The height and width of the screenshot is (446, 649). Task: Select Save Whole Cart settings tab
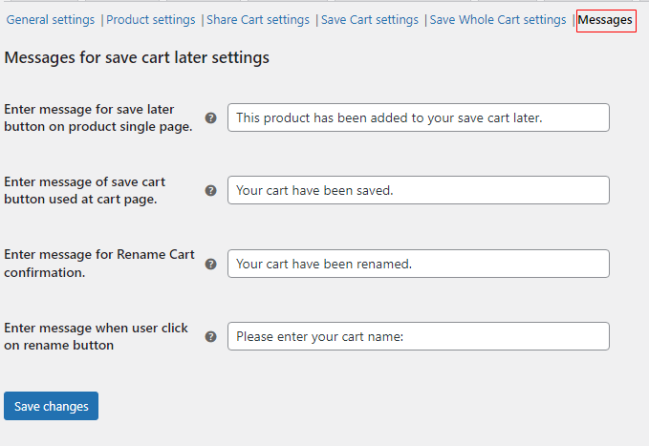[497, 20]
